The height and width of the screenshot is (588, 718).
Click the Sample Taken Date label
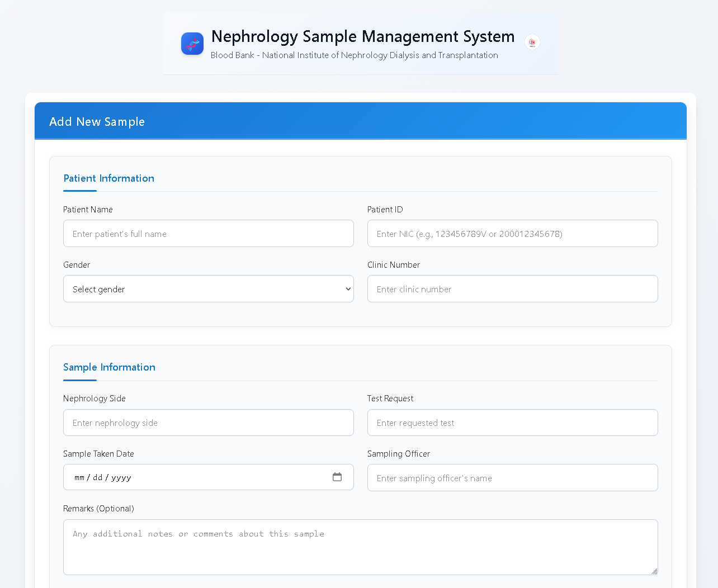(x=98, y=454)
